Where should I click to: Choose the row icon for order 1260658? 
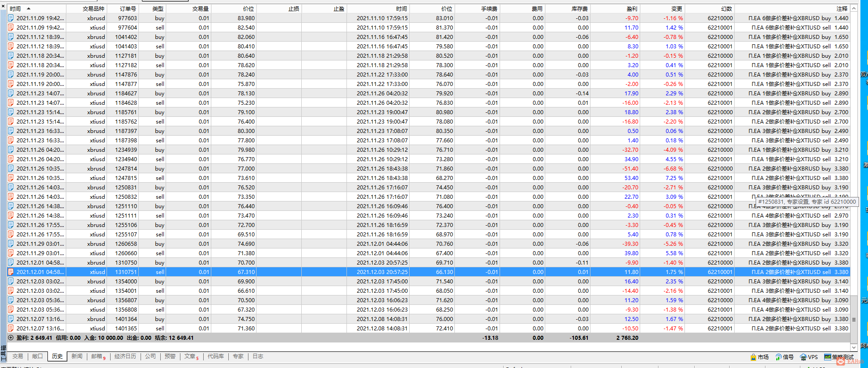[x=11, y=244]
